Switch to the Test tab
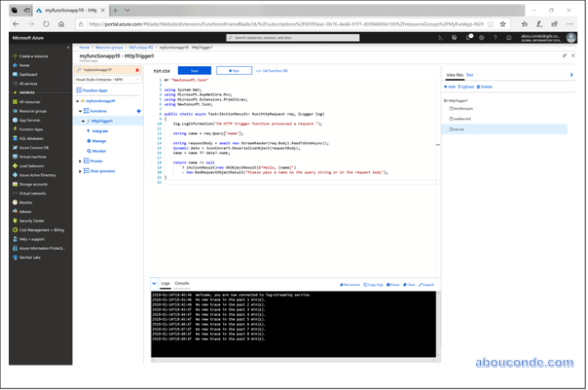 click(469, 75)
